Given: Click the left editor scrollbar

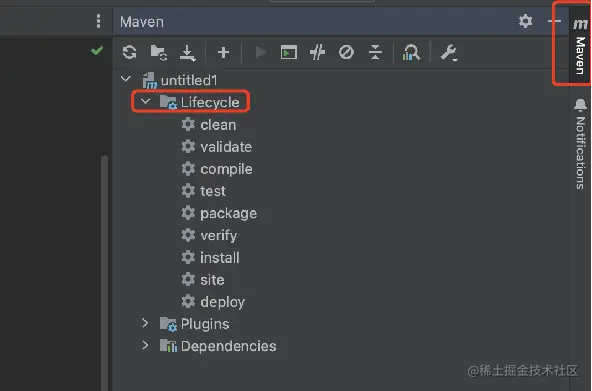Looking at the screenshot, I should click(x=105, y=272).
